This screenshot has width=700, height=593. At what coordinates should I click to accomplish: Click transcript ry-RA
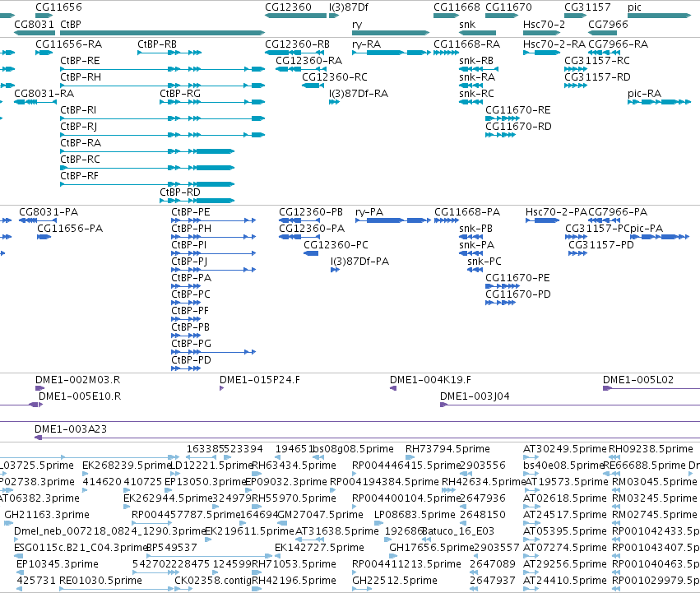[392, 53]
